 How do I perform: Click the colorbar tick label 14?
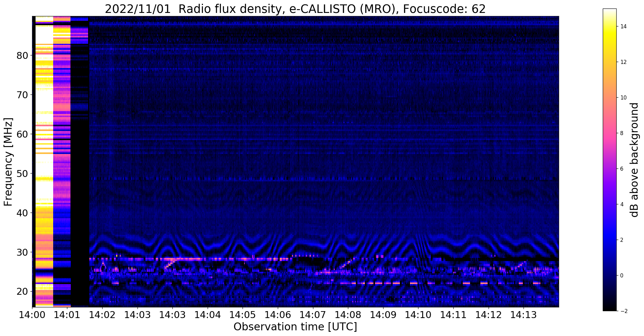(x=623, y=26)
